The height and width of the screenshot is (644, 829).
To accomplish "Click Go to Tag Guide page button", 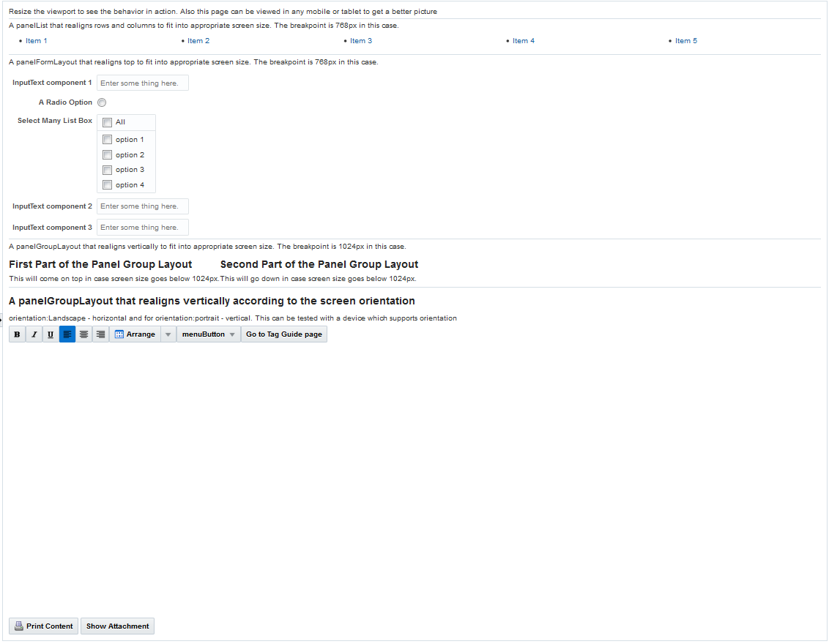I will pos(284,334).
